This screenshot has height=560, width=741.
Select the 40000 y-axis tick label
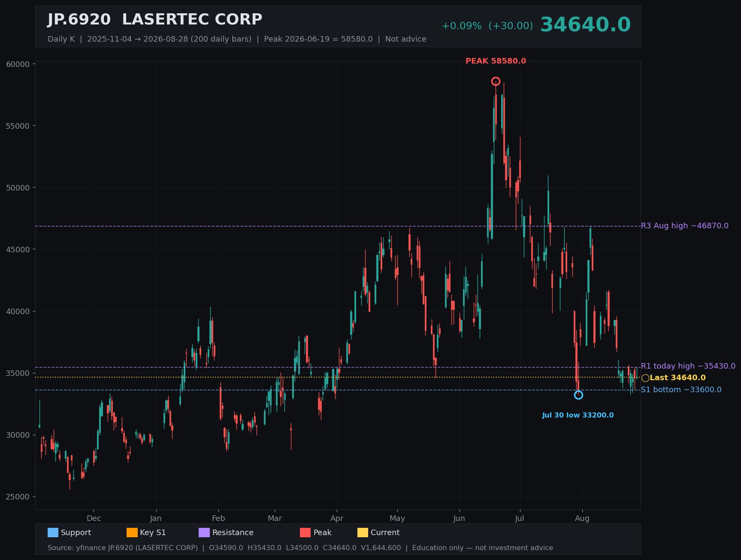(18, 312)
